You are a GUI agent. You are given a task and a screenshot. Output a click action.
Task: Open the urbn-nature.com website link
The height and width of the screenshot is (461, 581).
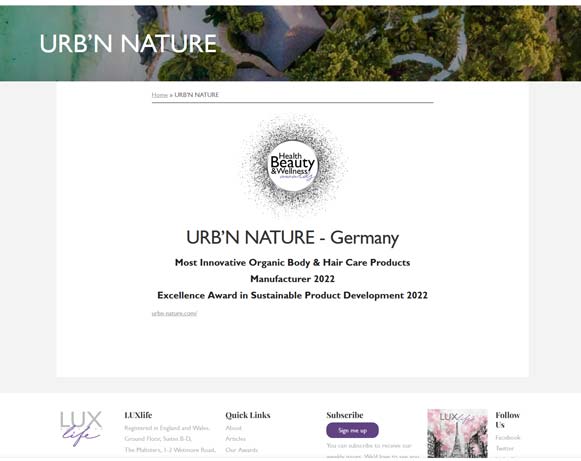tap(174, 314)
